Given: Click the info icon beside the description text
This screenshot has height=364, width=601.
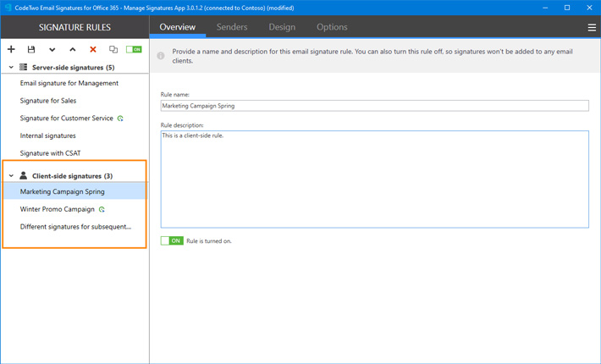Looking at the screenshot, I should 161,56.
